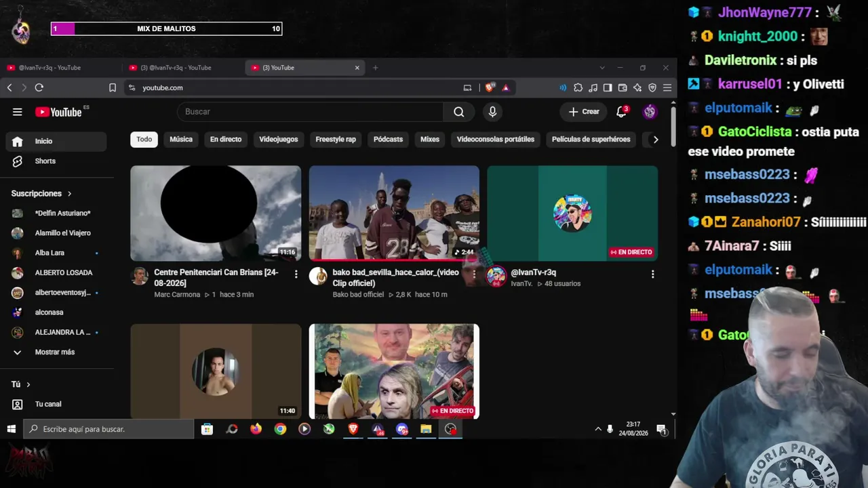Open a new browser tab

pos(375,68)
